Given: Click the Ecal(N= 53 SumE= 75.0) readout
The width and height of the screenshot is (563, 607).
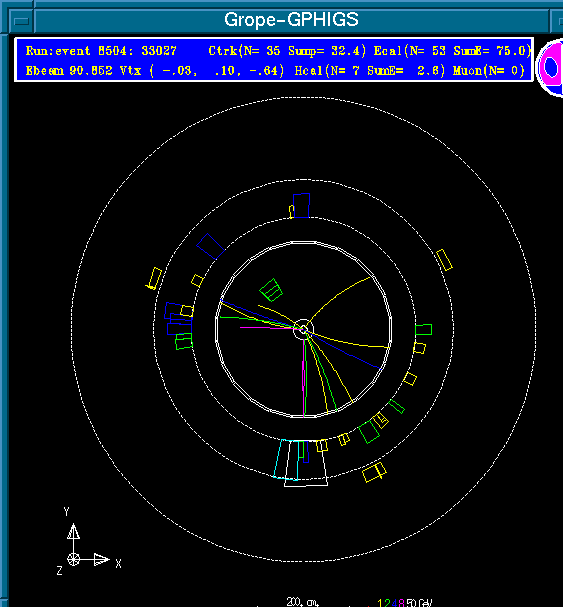Looking at the screenshot, I should pyautogui.click(x=451, y=51).
